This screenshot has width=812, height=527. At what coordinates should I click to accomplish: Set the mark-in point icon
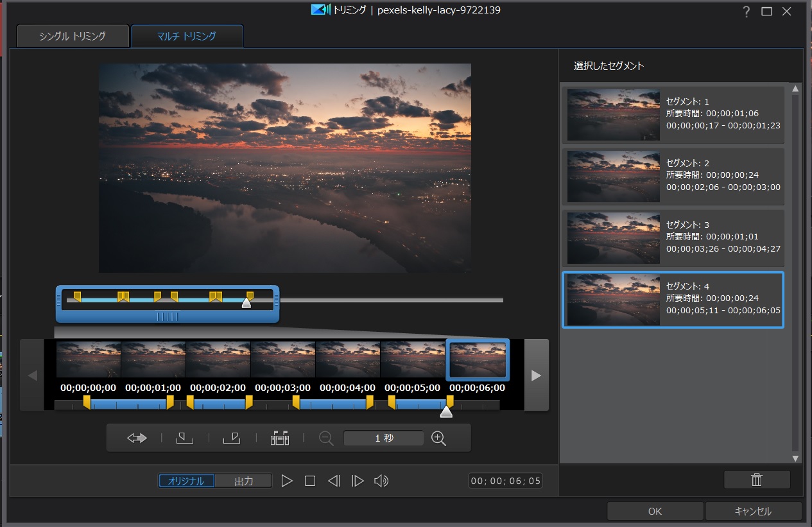(x=185, y=438)
